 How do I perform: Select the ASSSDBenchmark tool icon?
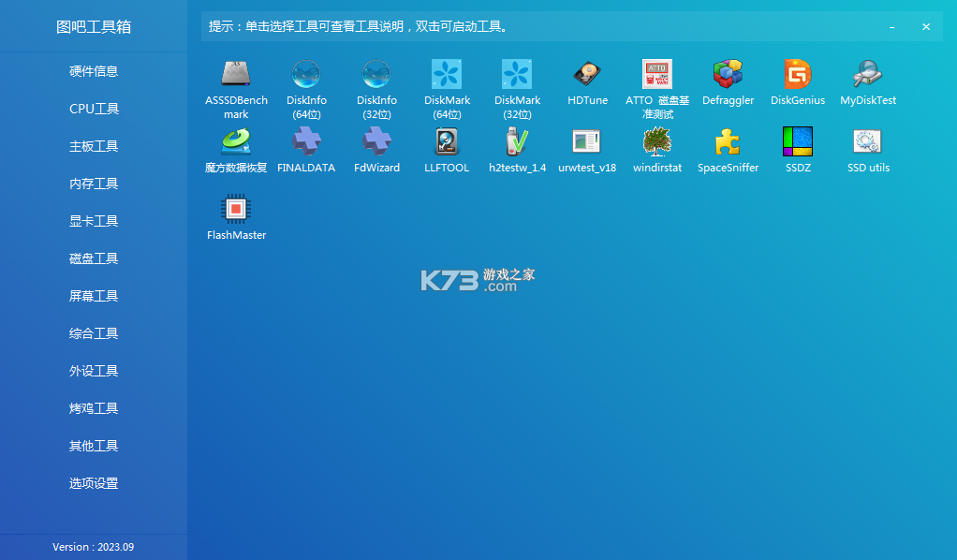coord(236,74)
